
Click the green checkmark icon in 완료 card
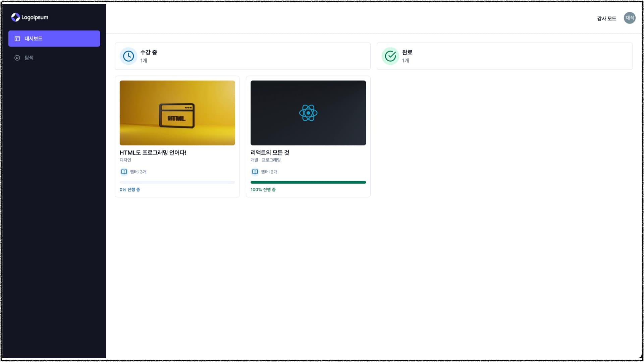[390, 56]
